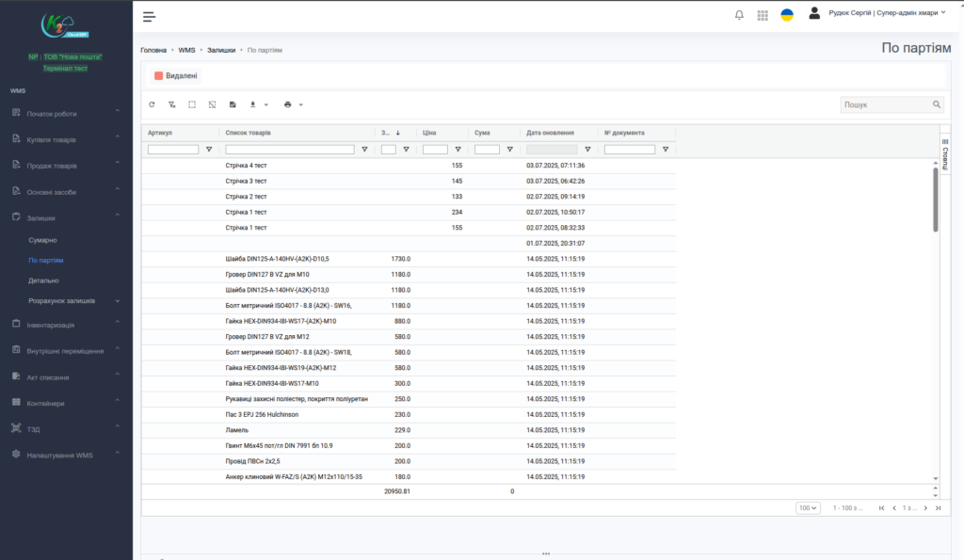Image resolution: width=964 pixels, height=560 pixels.
Task: Open the apps grid icon in header
Action: point(763,15)
